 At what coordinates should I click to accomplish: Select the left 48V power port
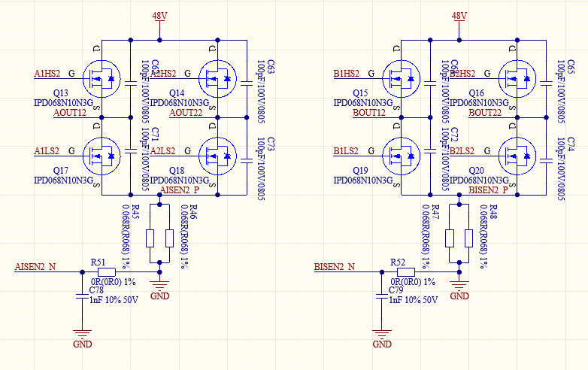click(159, 20)
